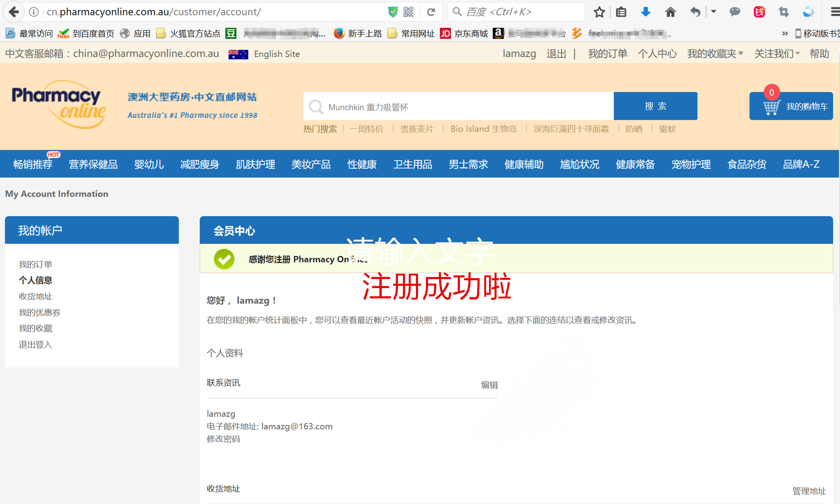The width and height of the screenshot is (840, 504).
Task: Expand the 关注我们 dropdown
Action: [777, 54]
